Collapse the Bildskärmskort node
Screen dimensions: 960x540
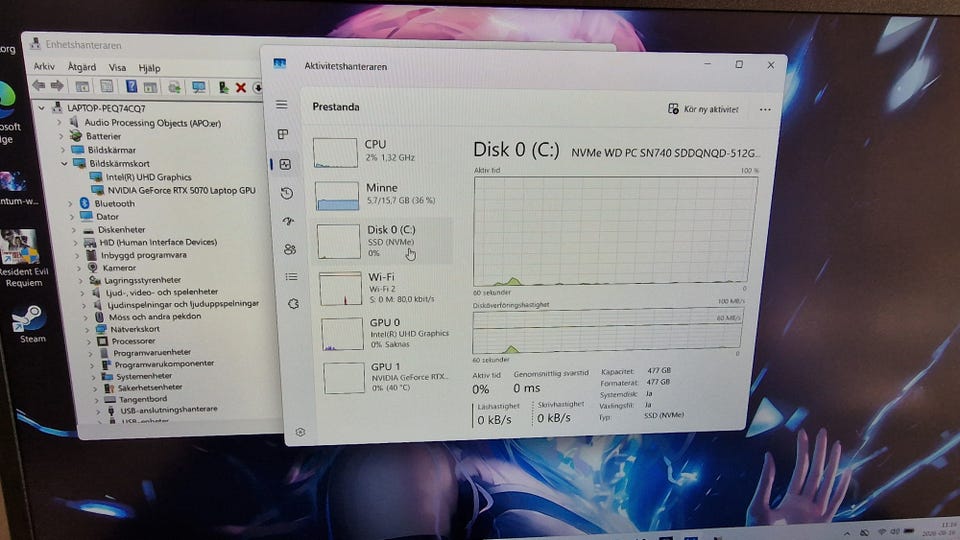(64, 163)
